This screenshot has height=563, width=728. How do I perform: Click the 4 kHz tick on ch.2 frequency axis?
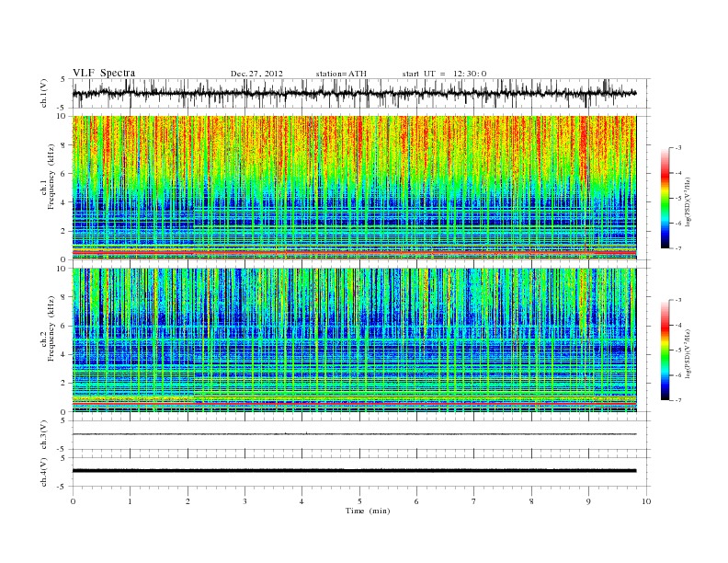(64, 355)
